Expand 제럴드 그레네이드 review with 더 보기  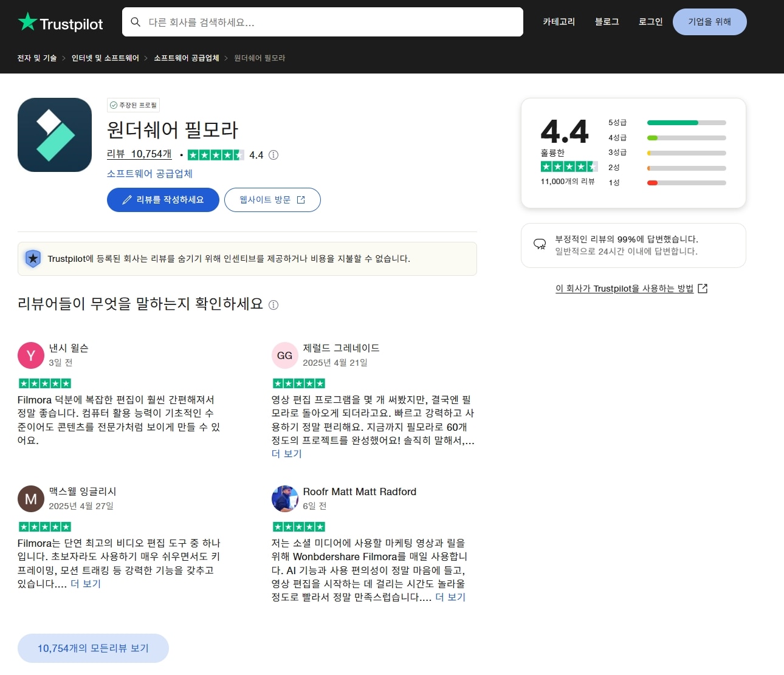[287, 454]
